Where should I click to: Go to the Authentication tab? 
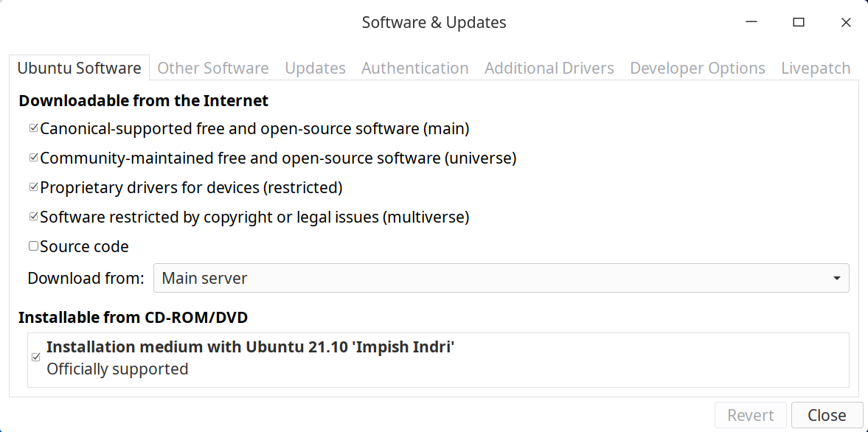coord(415,68)
